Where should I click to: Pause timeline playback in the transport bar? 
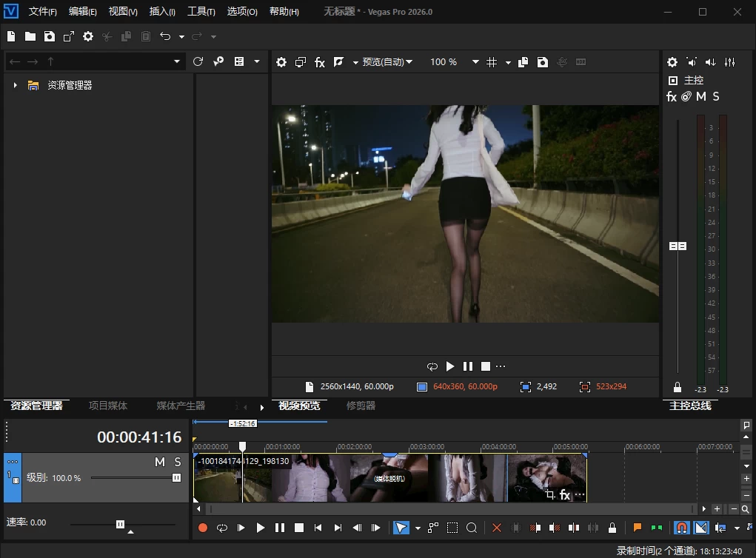coord(280,528)
